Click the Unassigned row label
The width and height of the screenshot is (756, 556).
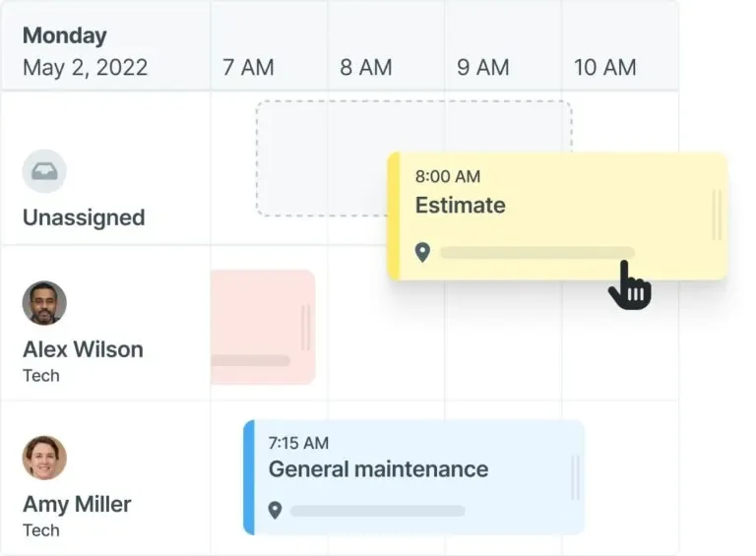pyautogui.click(x=84, y=217)
